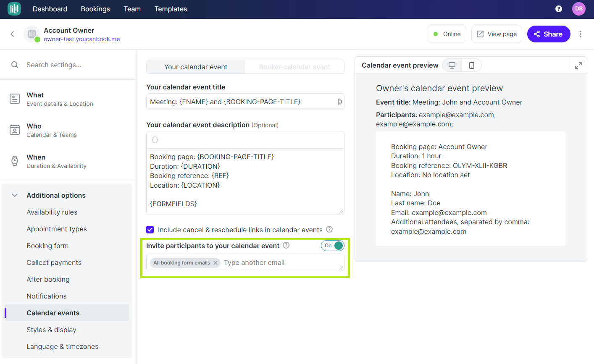Click the search magnifier icon

[x=15, y=65]
